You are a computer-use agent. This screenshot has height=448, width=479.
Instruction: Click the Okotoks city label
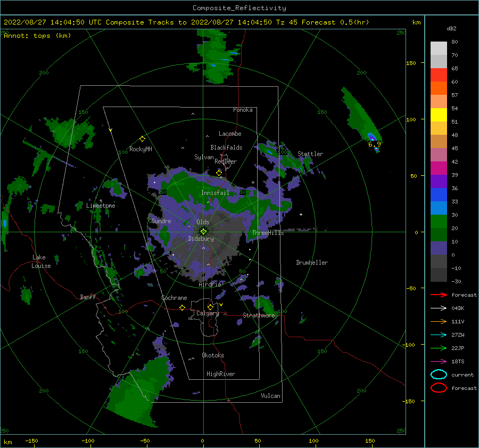click(213, 355)
